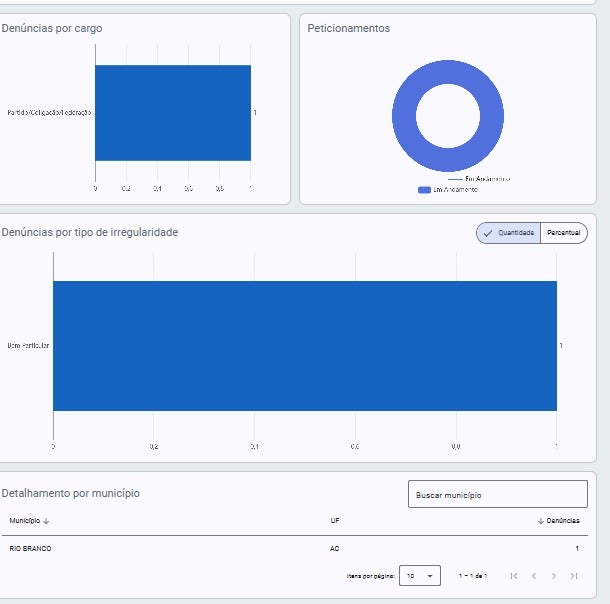Image resolution: width=610 pixels, height=604 pixels.
Task: Click the '1 – 1 de 1' pagination text
Action: point(473,576)
